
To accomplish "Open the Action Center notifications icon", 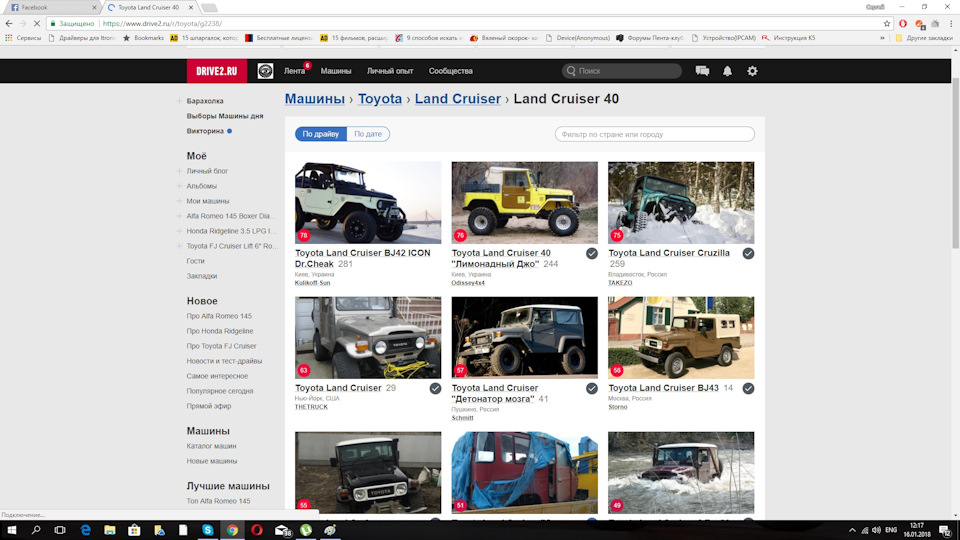I will (x=945, y=530).
